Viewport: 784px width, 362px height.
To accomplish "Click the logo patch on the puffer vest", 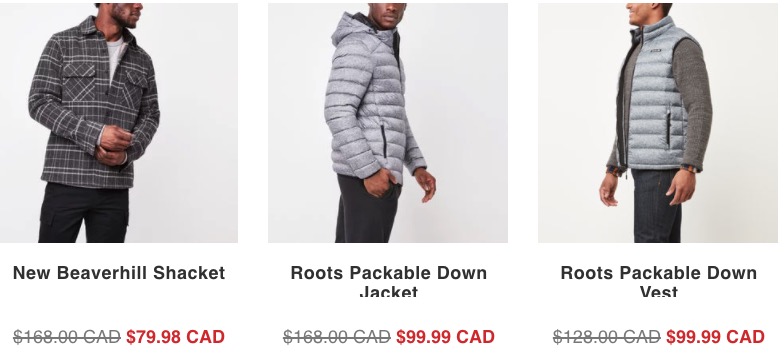I will (656, 50).
